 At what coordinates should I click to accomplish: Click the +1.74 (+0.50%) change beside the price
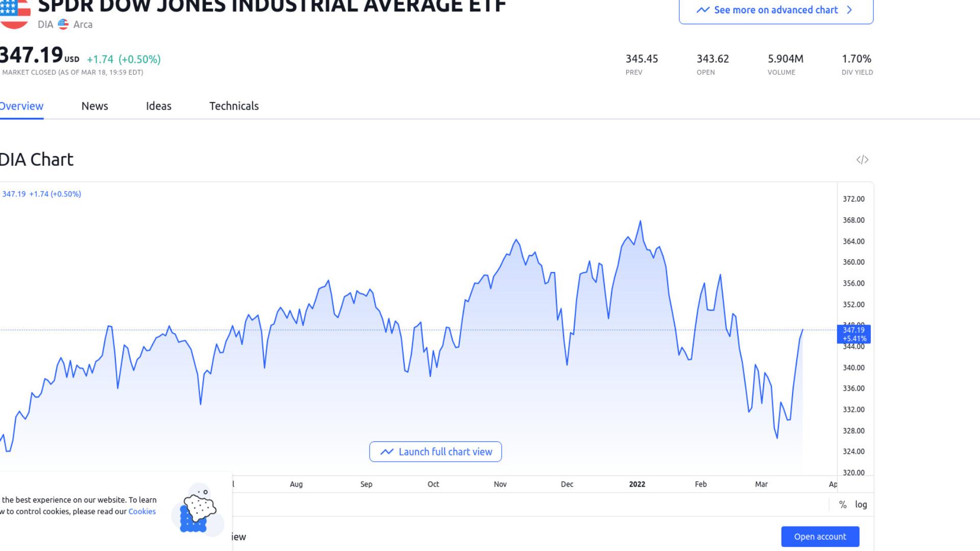pyautogui.click(x=124, y=59)
